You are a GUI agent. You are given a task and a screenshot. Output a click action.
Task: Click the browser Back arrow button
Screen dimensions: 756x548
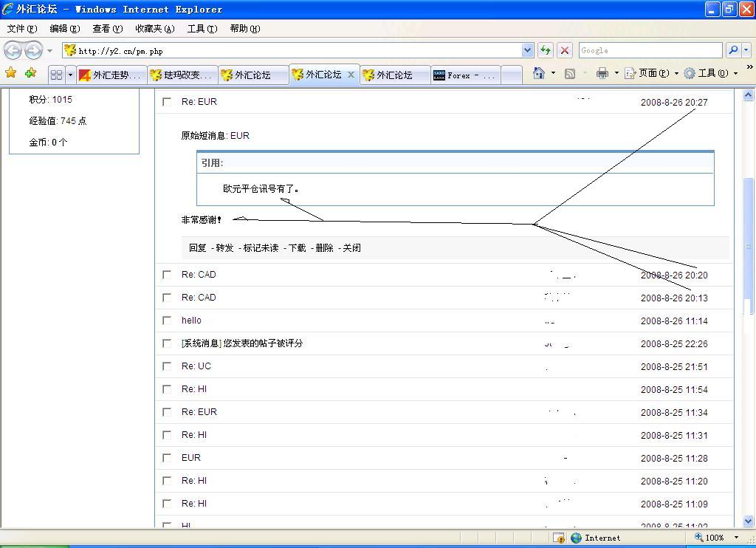(13, 50)
